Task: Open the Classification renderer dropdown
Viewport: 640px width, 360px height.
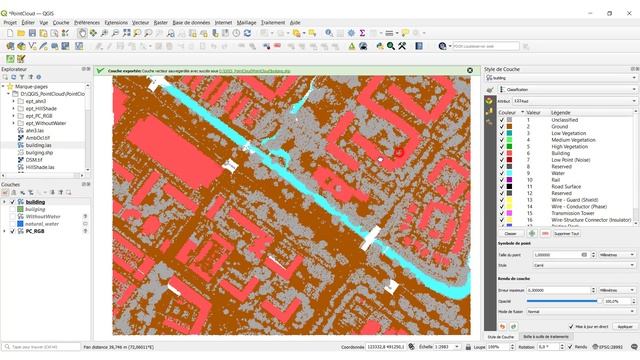Action: (x=568, y=89)
